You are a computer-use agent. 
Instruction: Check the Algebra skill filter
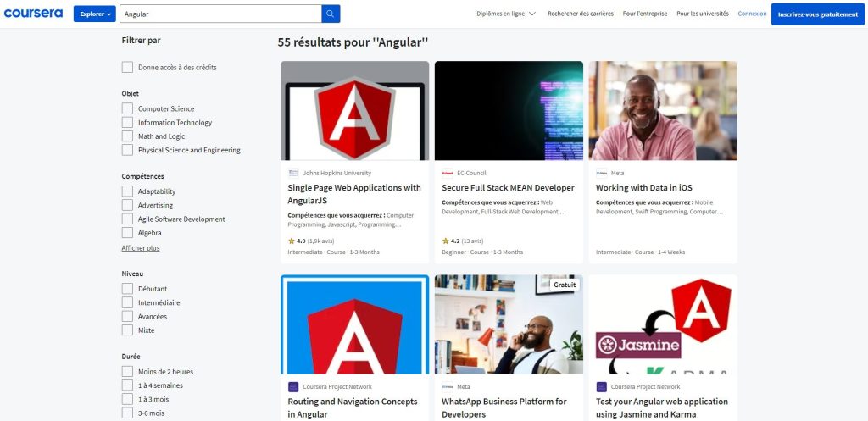pos(127,233)
